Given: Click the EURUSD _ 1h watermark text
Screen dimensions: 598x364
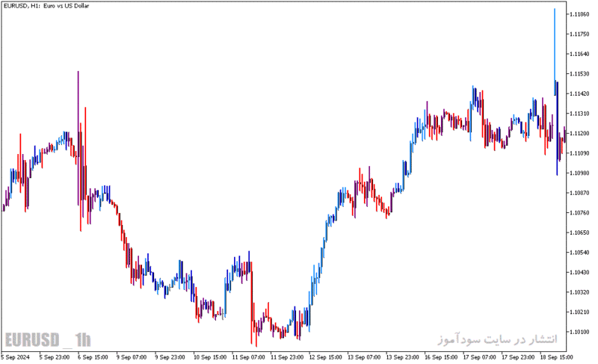Looking at the screenshot, I should [48, 339].
